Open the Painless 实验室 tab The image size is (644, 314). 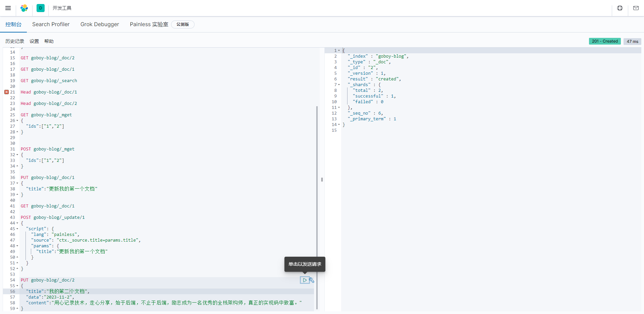coord(149,24)
